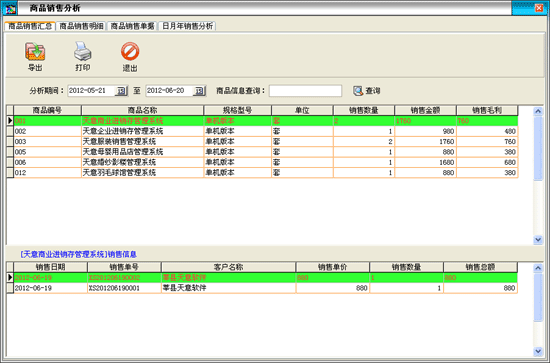The image size is (550, 363).
Task: Click the 规格型号 column header
Action: tap(237, 110)
